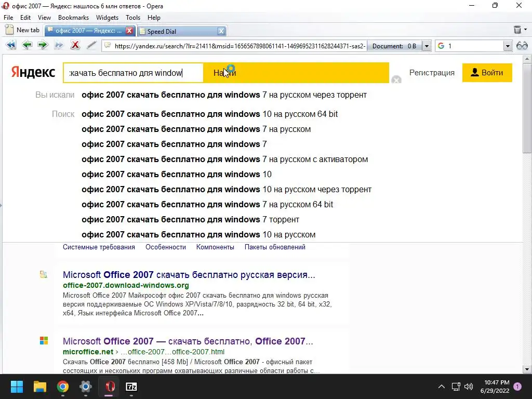Click the Google search engine icon

pyautogui.click(x=441, y=46)
